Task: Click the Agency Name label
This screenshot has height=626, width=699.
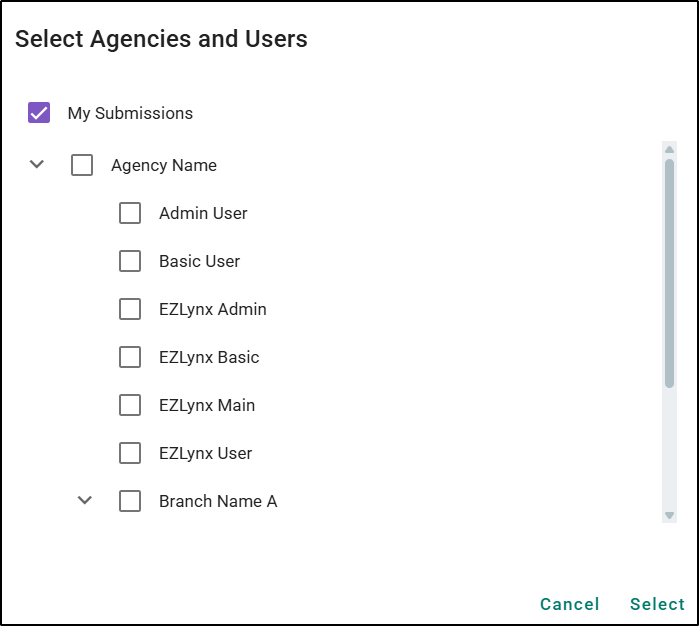Action: (x=164, y=165)
